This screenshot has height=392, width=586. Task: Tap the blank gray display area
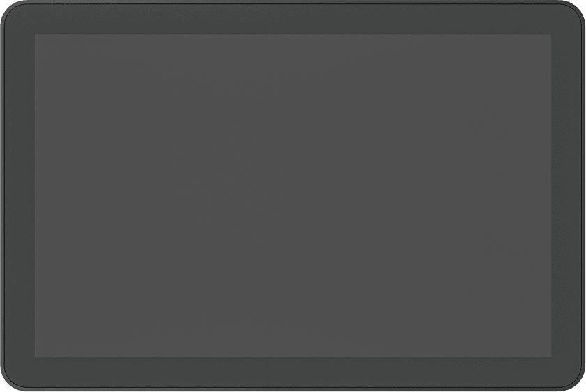click(293, 196)
